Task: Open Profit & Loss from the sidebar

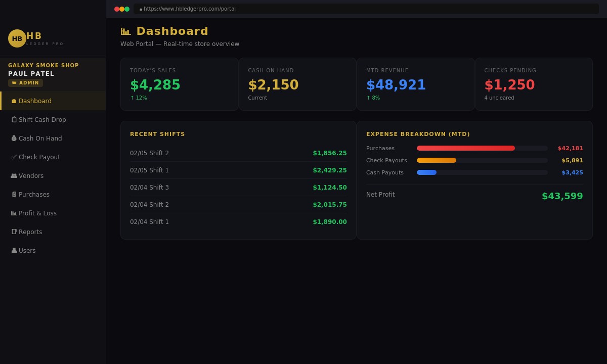Action: click(x=37, y=213)
